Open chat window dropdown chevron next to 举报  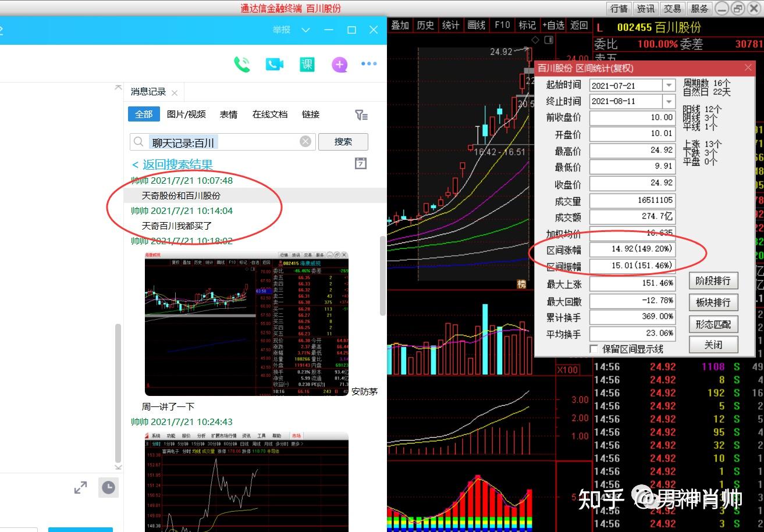[x=305, y=30]
